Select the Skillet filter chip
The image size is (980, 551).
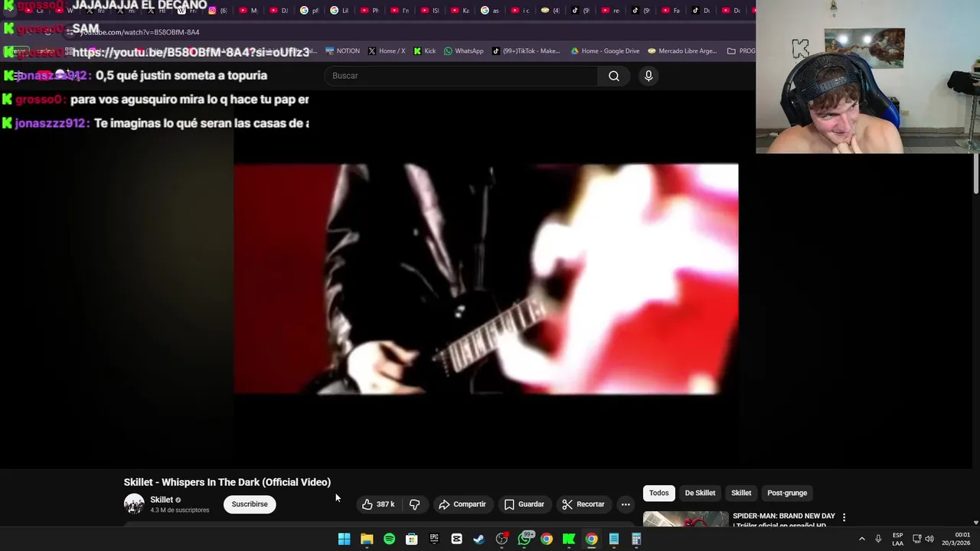pos(741,493)
